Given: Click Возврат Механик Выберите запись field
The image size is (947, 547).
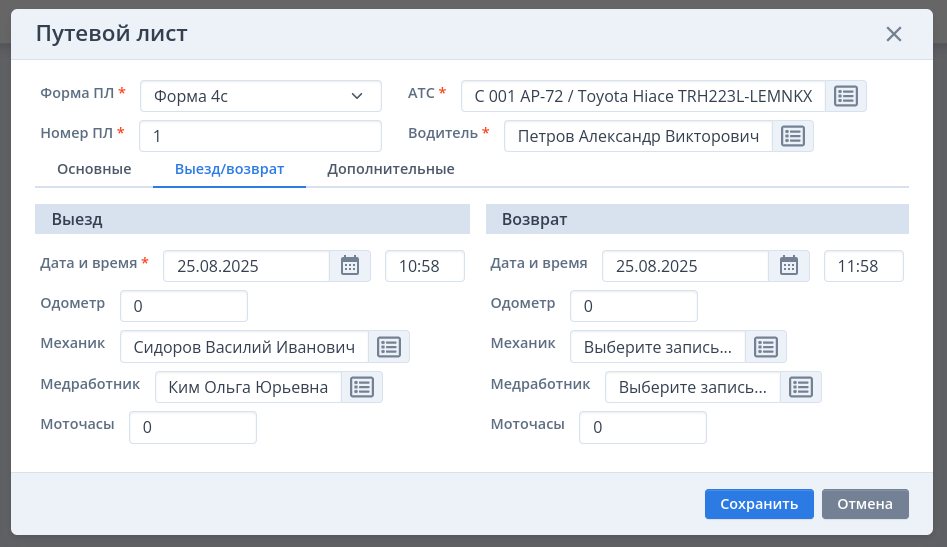Looking at the screenshot, I should coord(658,347).
